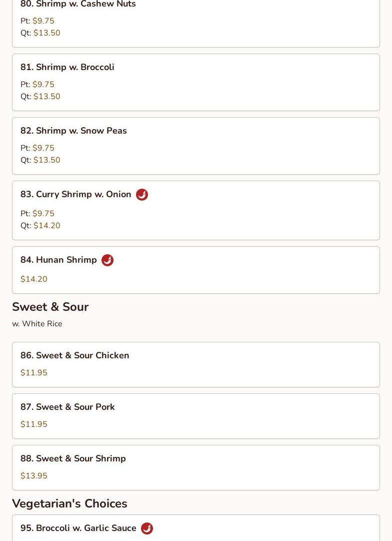Click spicy pepper icon beside Hunan Shrimp

point(107,260)
